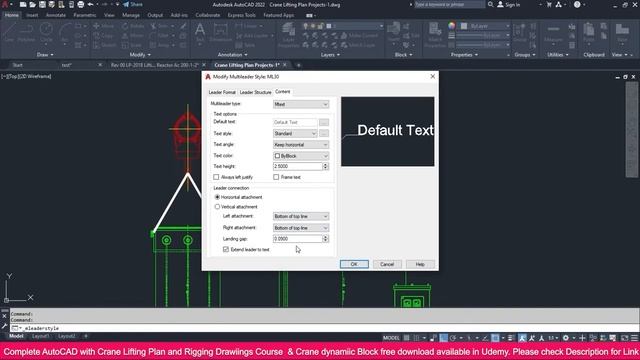This screenshot has height=360, width=640.
Task: Close the Modify Multileader Style dialog
Action: (433, 76)
